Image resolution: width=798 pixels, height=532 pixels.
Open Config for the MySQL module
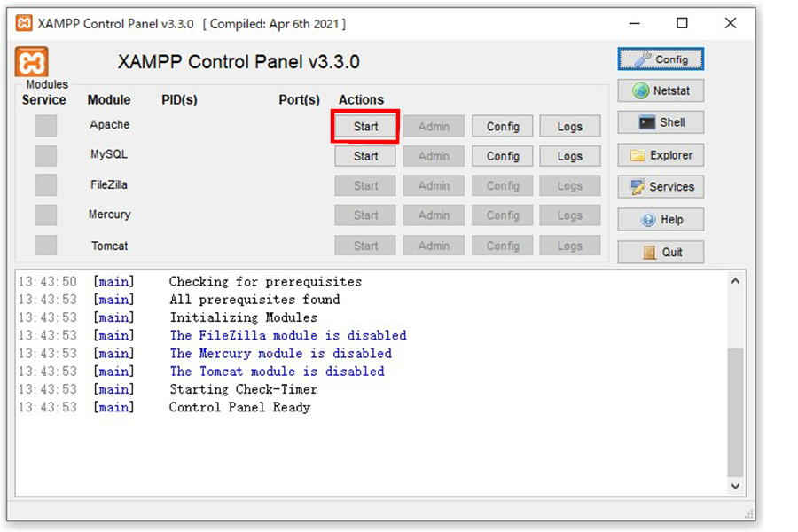point(502,156)
